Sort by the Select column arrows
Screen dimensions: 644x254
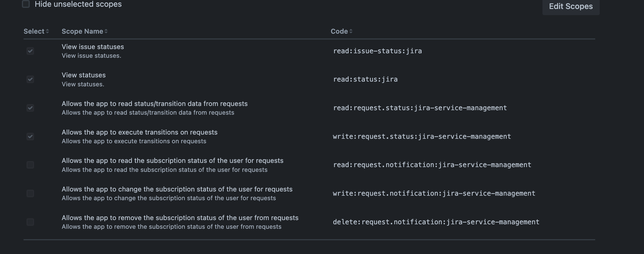click(47, 31)
